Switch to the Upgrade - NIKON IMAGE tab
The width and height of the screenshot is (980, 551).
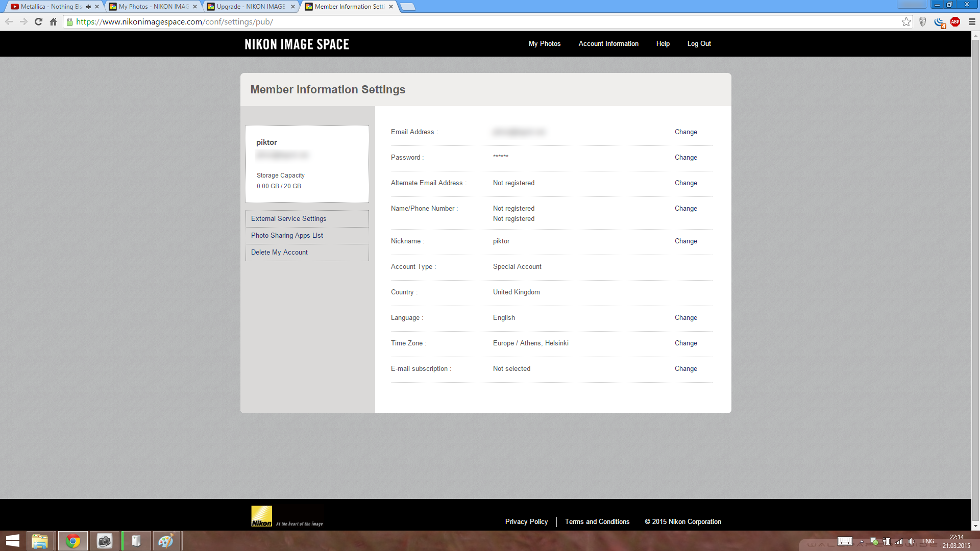tap(251, 7)
